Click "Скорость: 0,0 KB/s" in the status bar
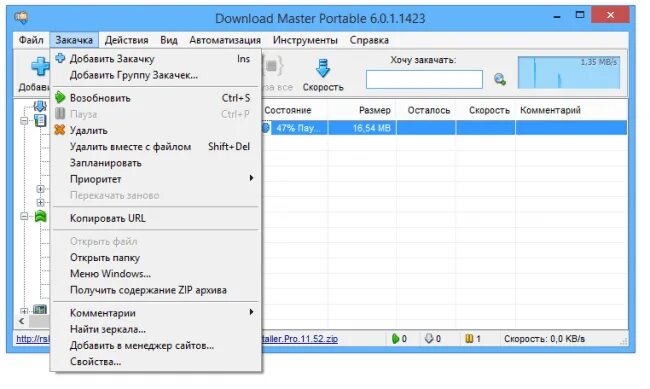 [x=544, y=339]
